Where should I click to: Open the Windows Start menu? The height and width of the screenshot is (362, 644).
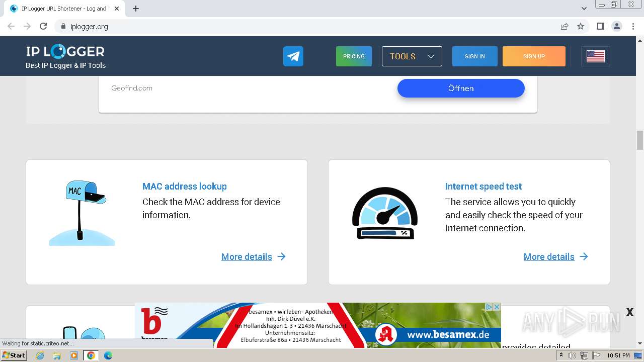coord(14,355)
